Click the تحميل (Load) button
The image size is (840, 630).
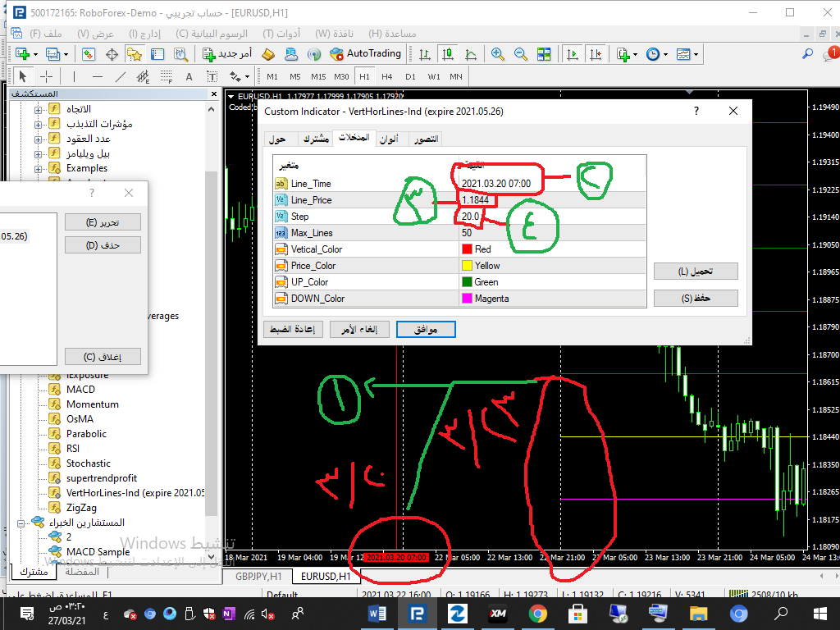point(696,272)
